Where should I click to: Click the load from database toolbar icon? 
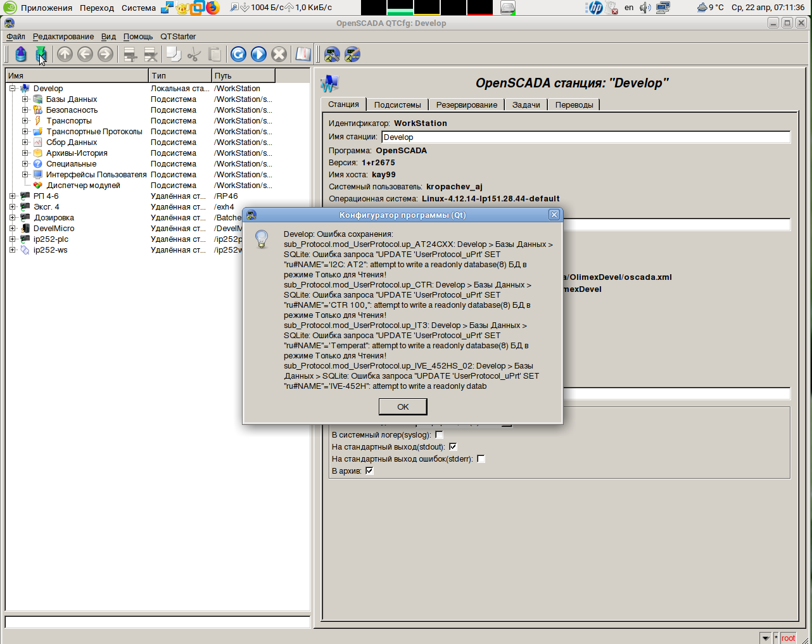click(21, 54)
